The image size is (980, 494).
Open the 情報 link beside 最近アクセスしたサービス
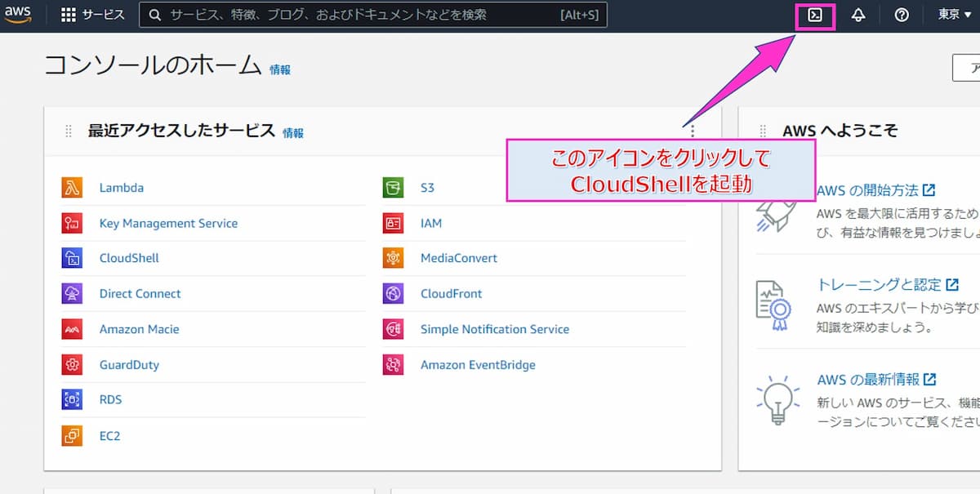293,132
